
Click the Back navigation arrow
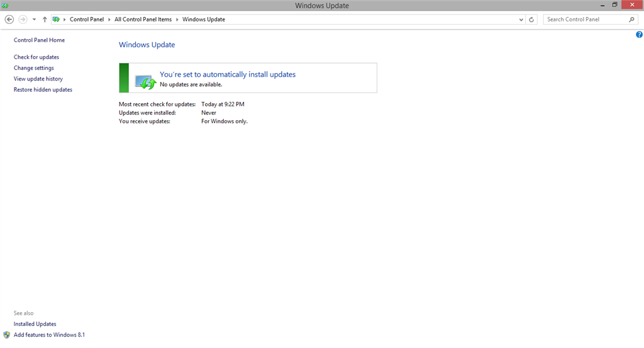pyautogui.click(x=9, y=20)
